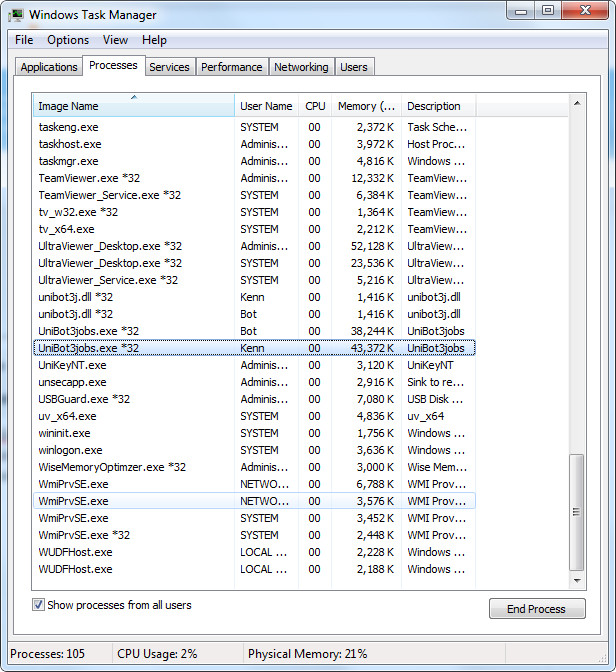
Task: Select the taskhost.exe process row
Action: coord(254,144)
